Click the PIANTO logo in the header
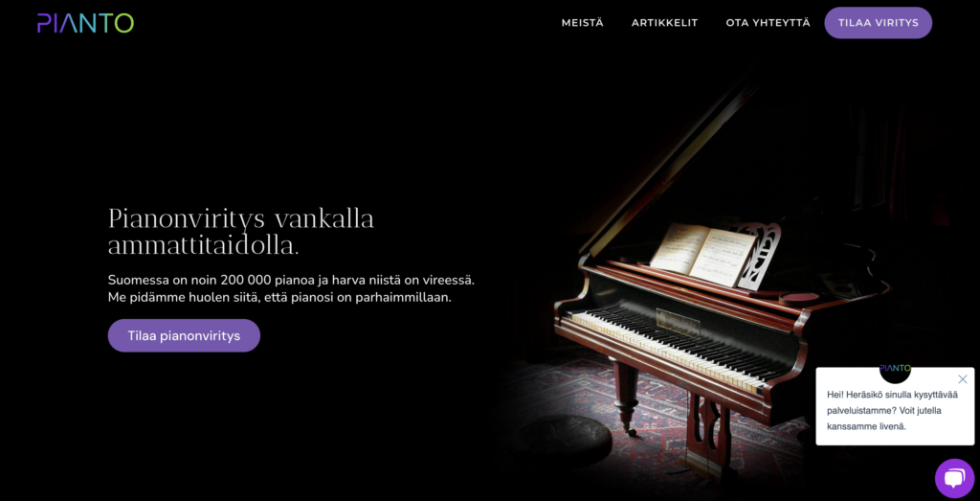The width and height of the screenshot is (980, 501). tap(85, 23)
